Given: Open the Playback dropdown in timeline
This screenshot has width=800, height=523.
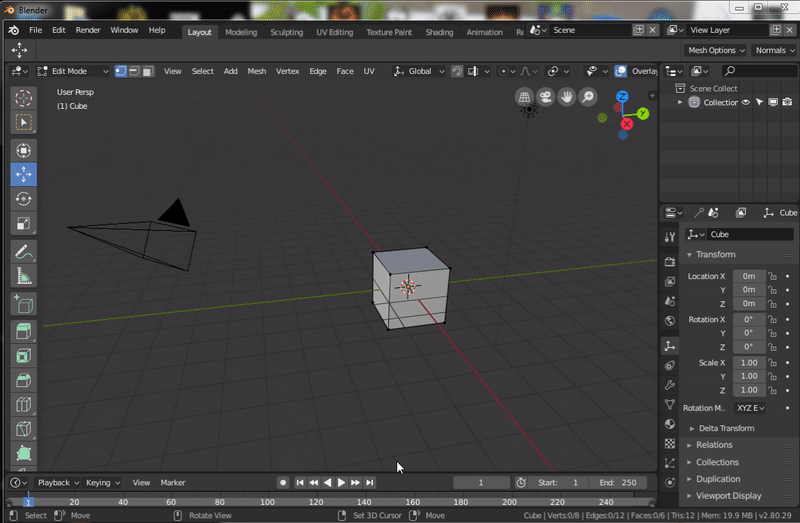Looking at the screenshot, I should point(58,482).
